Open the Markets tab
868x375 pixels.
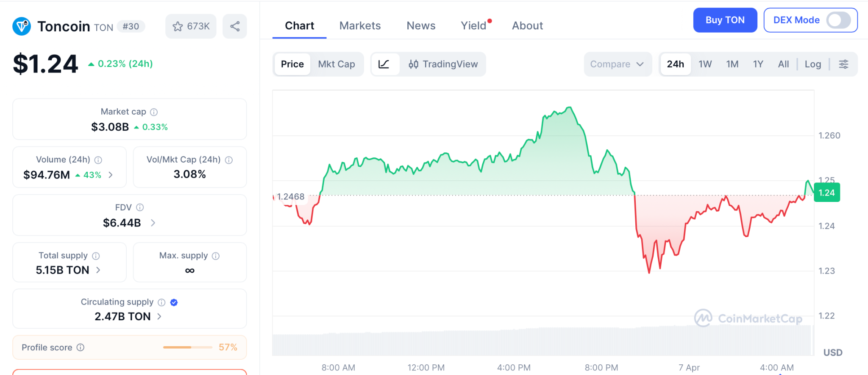pyautogui.click(x=360, y=26)
